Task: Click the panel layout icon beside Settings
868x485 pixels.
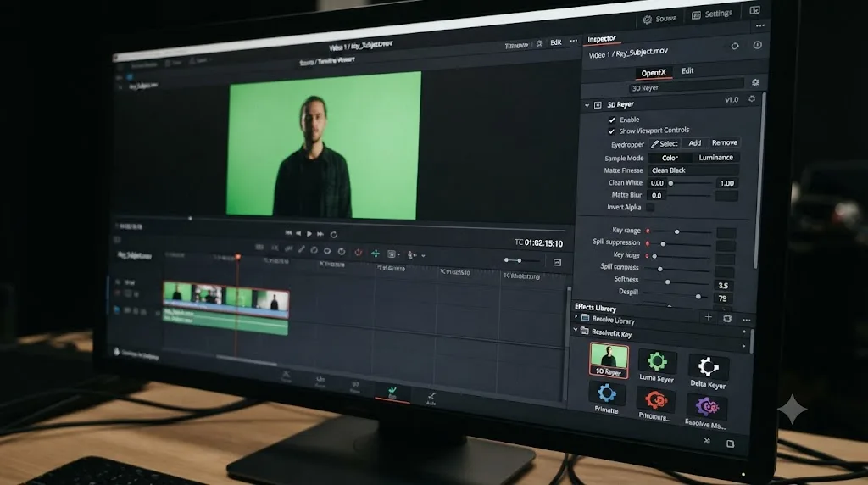Action: 754,10
